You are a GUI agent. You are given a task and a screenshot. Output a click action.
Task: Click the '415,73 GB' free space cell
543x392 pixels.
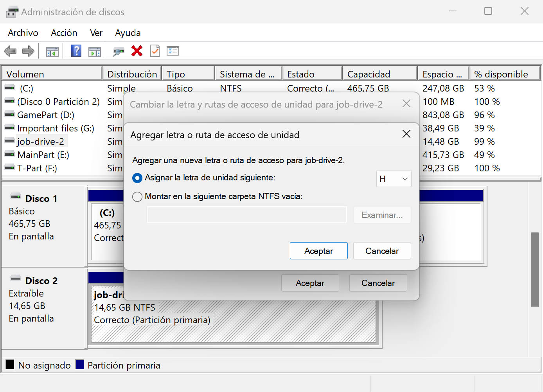point(443,155)
